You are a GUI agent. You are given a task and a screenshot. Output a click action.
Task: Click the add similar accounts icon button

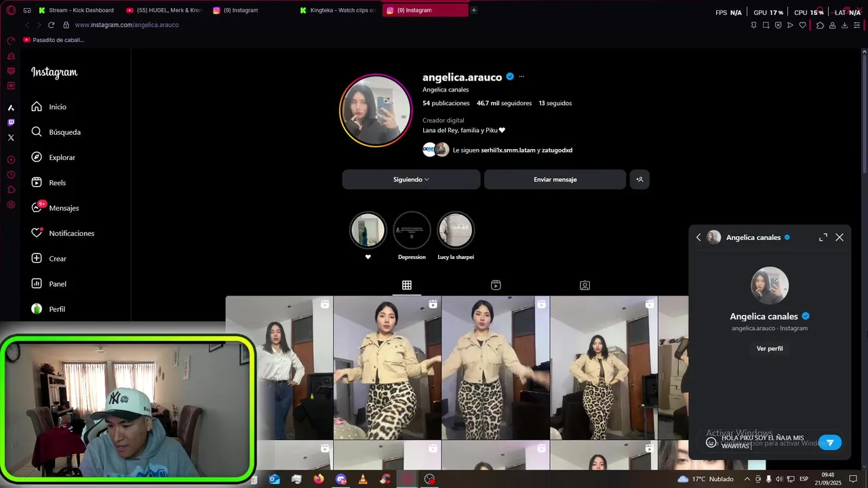tap(639, 180)
